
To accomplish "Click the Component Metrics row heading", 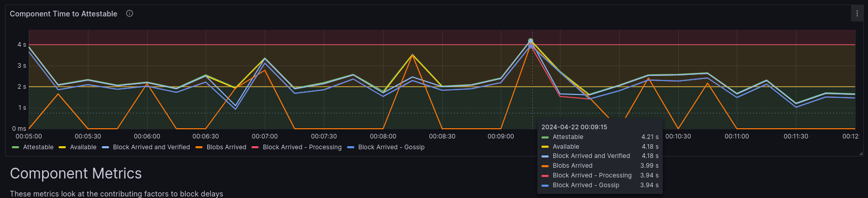I will pyautogui.click(x=76, y=173).
